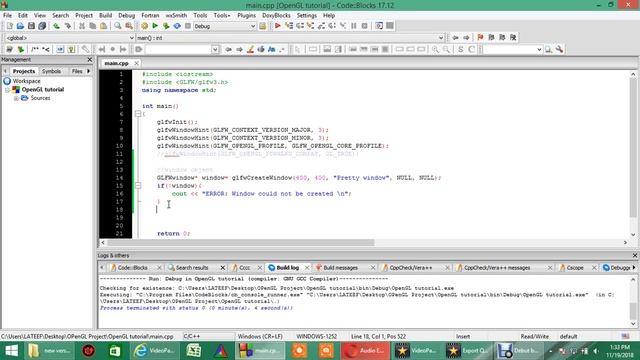Image resolution: width=640 pixels, height=360 pixels.
Task: Select the Workspace tree item
Action: pos(26,81)
